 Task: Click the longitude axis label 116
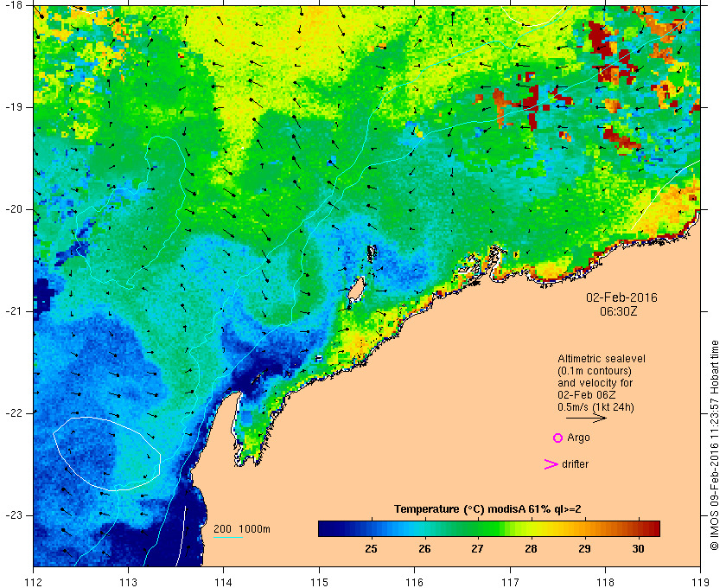coord(414,582)
